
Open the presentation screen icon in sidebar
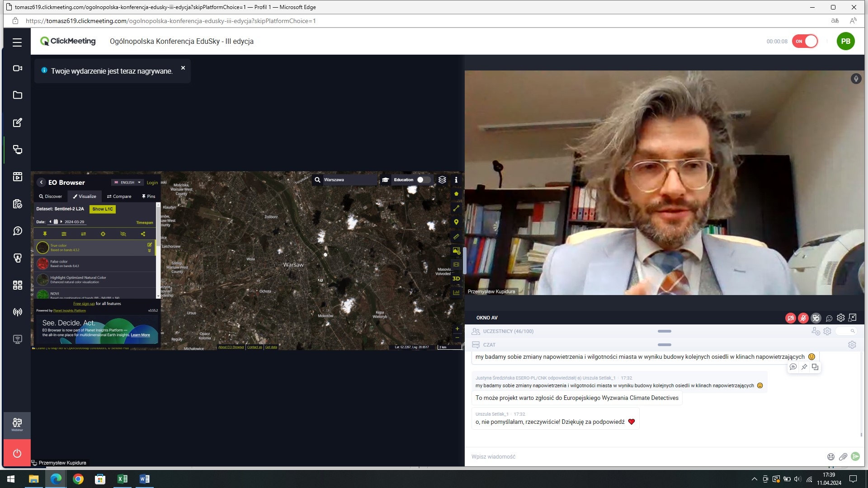click(x=17, y=339)
